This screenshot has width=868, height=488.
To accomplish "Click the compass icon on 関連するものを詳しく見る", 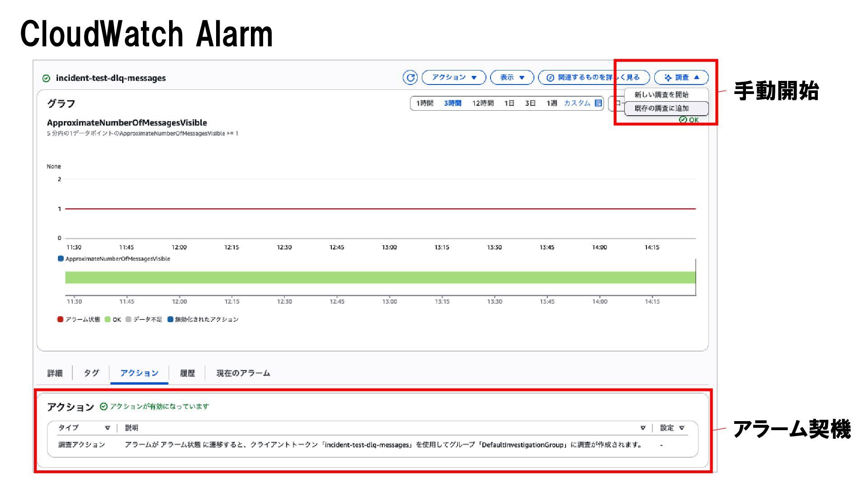I will 550,78.
